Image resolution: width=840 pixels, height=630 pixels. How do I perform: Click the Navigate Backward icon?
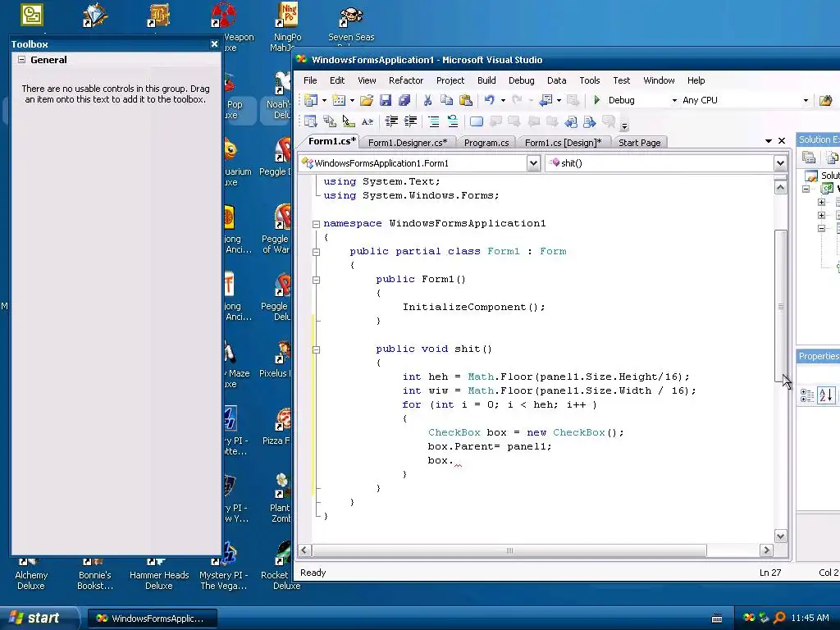click(546, 100)
